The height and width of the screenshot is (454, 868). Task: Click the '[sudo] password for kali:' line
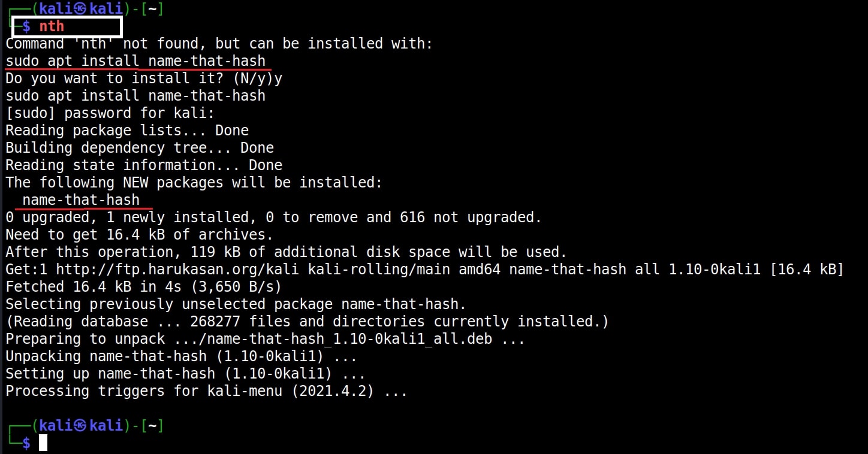110,113
